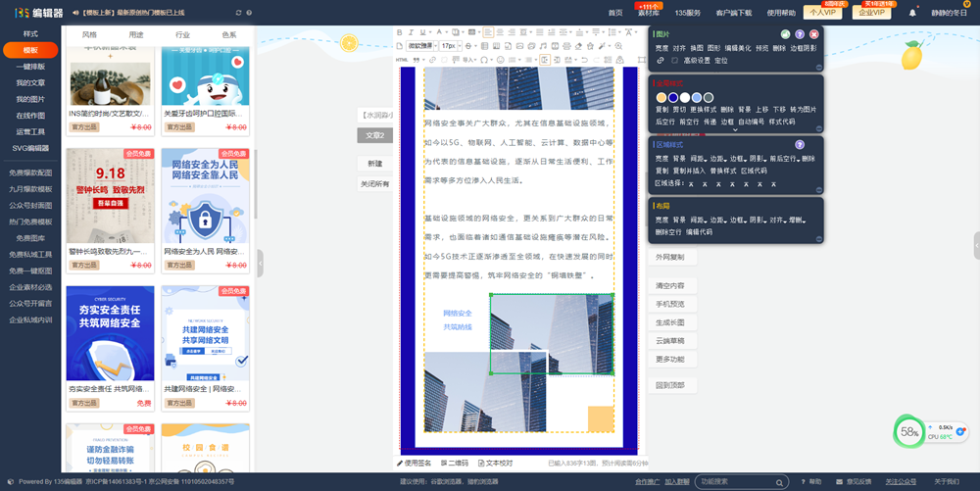The height and width of the screenshot is (491, 980).
Task: Pick the dark blue swatch in 全局样式
Action: (x=673, y=97)
